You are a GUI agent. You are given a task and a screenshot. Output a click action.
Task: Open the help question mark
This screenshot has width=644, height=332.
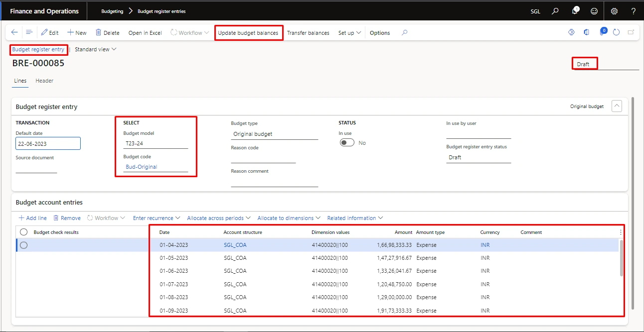[633, 11]
